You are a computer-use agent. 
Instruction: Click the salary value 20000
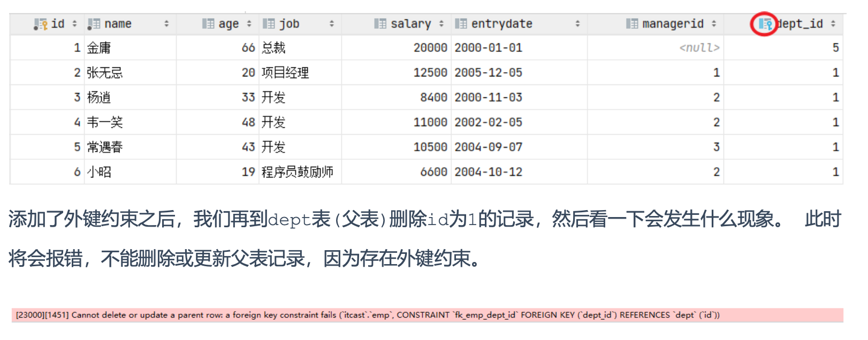pos(430,48)
